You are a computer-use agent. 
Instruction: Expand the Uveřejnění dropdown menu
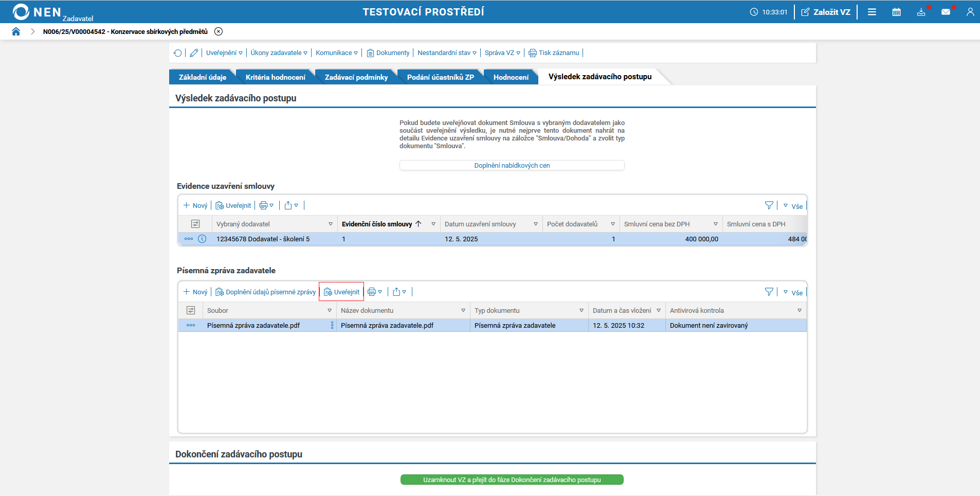224,53
